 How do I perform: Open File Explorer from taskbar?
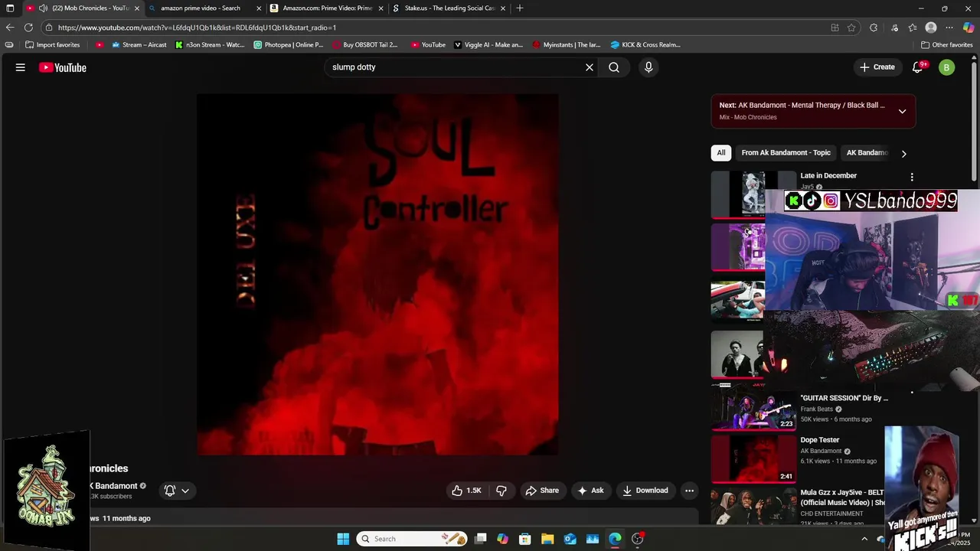click(547, 539)
